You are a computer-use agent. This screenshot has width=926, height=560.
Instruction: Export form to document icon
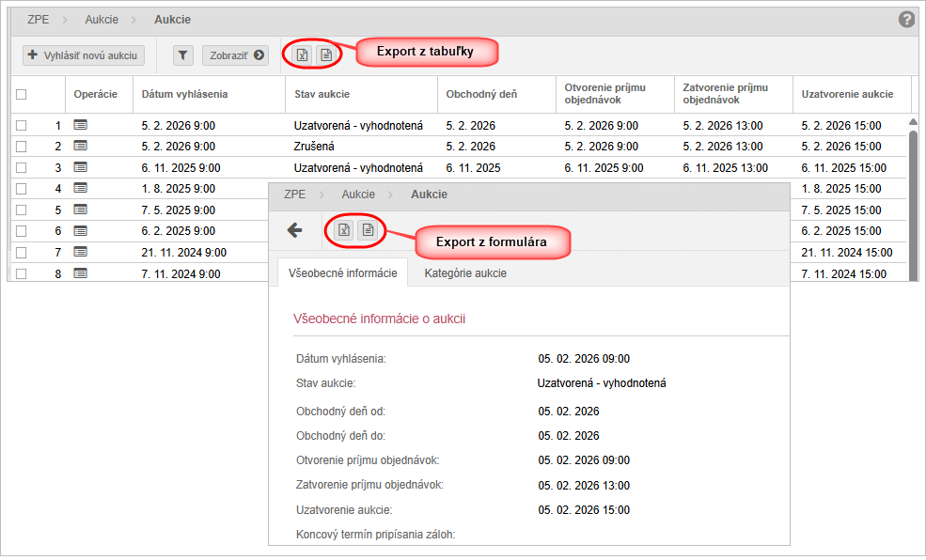pyautogui.click(x=368, y=230)
